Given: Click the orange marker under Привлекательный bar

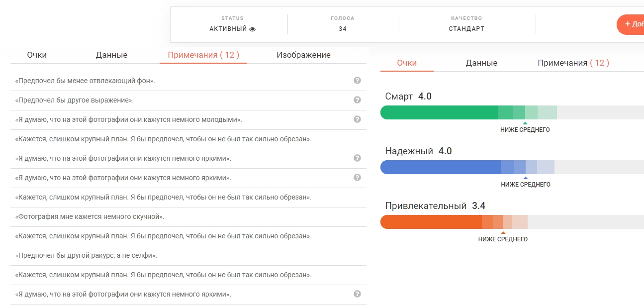Looking at the screenshot, I should (x=503, y=232).
